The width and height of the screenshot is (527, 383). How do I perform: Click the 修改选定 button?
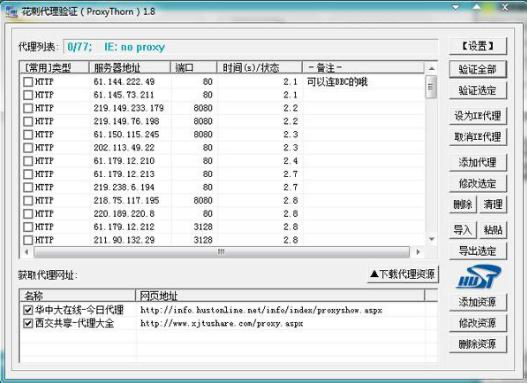pyautogui.click(x=478, y=184)
